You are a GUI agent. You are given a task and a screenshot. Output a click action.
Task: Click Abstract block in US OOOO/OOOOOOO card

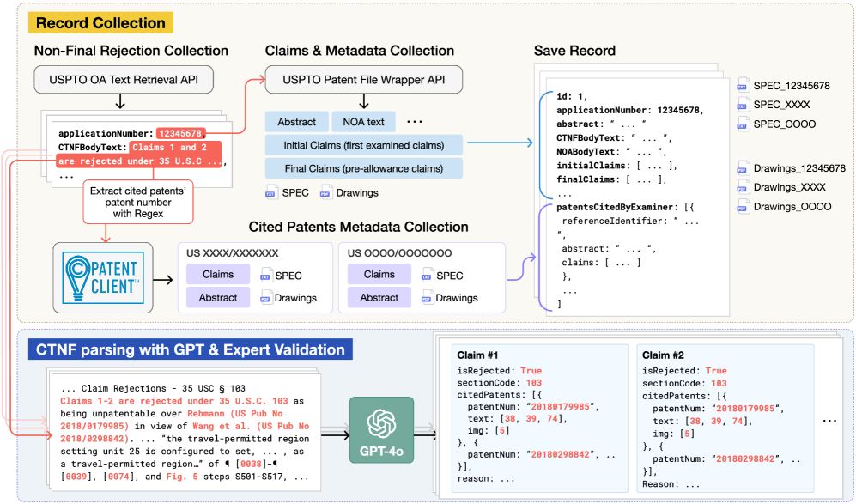(x=379, y=298)
